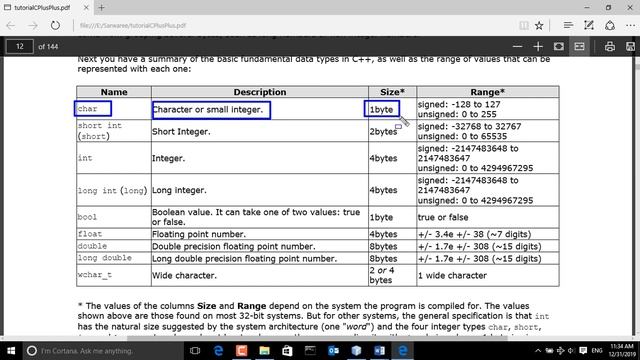Screen dimensions: 640x360
Task: Click the 'Name' table header
Action: [x=114, y=92]
